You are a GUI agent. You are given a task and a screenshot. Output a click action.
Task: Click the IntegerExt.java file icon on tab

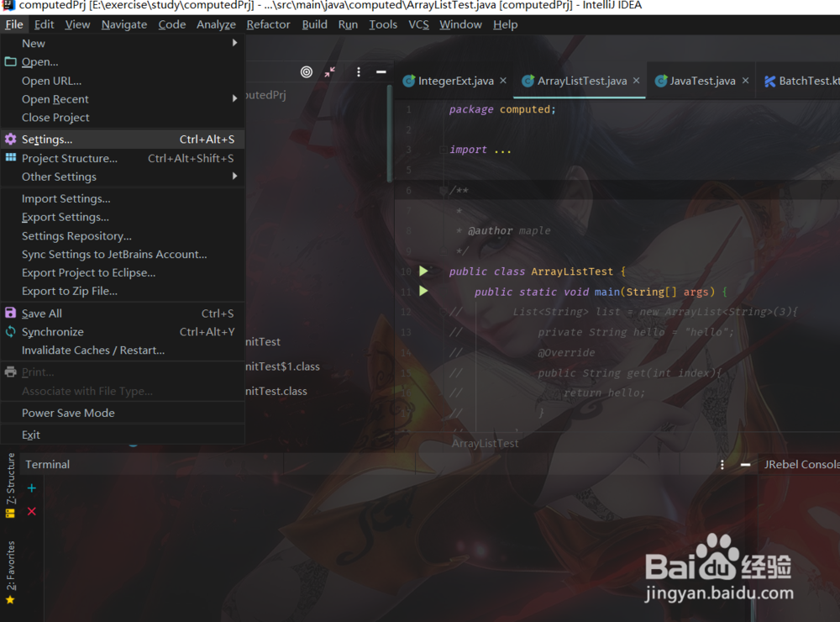click(409, 81)
